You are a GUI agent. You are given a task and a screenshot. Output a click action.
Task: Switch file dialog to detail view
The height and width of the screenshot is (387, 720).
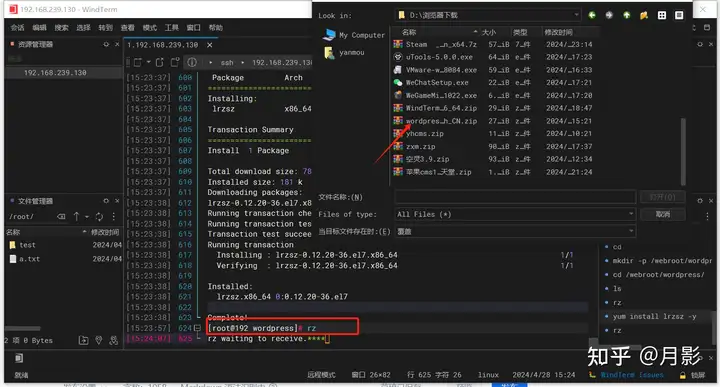679,15
